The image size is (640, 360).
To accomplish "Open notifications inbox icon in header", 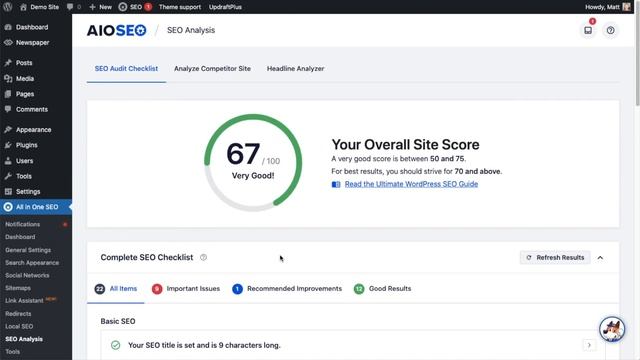I will point(588,30).
